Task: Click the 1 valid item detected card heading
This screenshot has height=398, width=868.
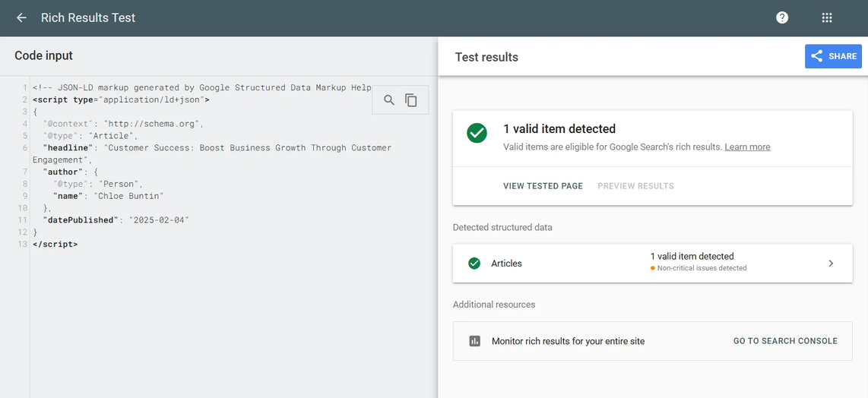Action: tap(559, 129)
